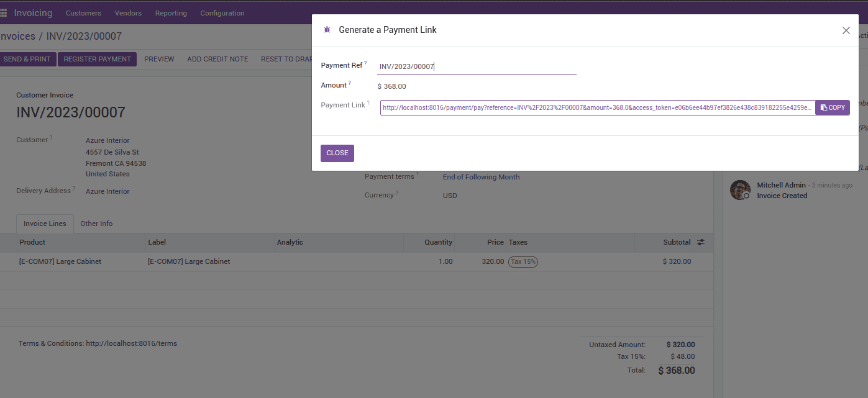The image size is (868, 398).
Task: Click the help icon next to Payment Link
Action: [x=368, y=101]
